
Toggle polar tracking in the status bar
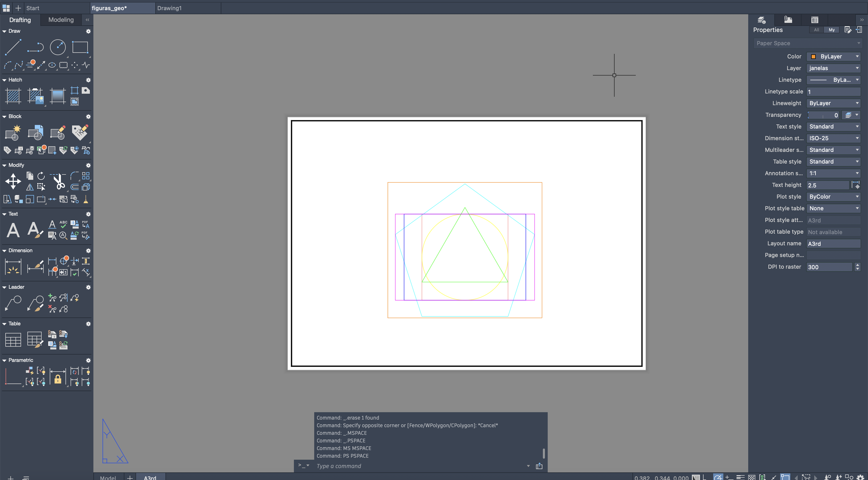pyautogui.click(x=718, y=477)
